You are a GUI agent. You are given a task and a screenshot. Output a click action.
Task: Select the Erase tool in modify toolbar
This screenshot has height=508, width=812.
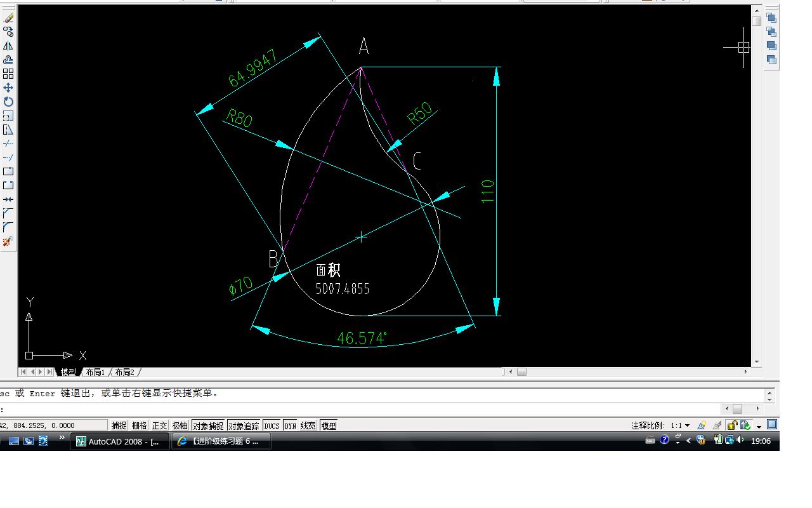pyautogui.click(x=8, y=18)
